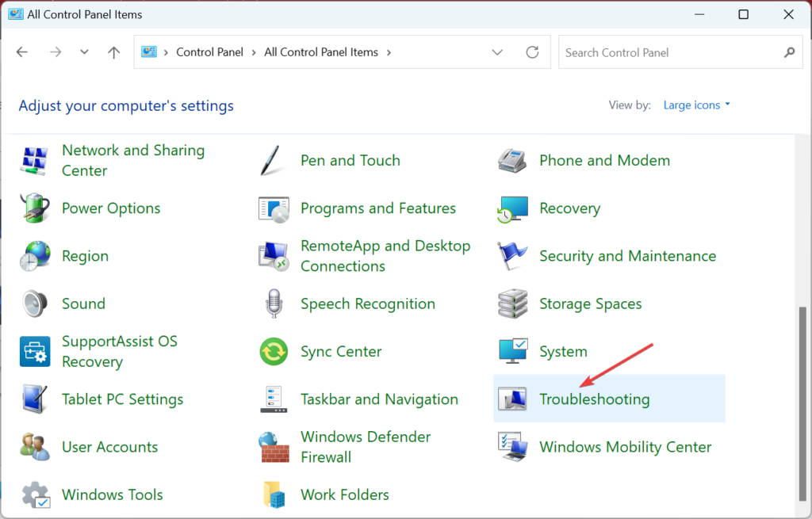The height and width of the screenshot is (519, 812).
Task: Click the Troubleshooting icon
Action: (x=512, y=399)
